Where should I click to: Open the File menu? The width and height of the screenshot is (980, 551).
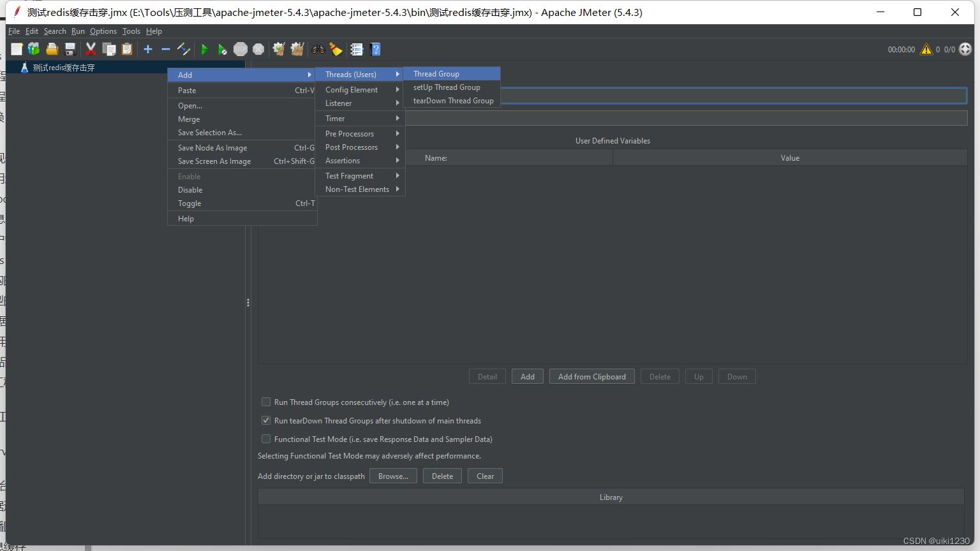coord(14,31)
